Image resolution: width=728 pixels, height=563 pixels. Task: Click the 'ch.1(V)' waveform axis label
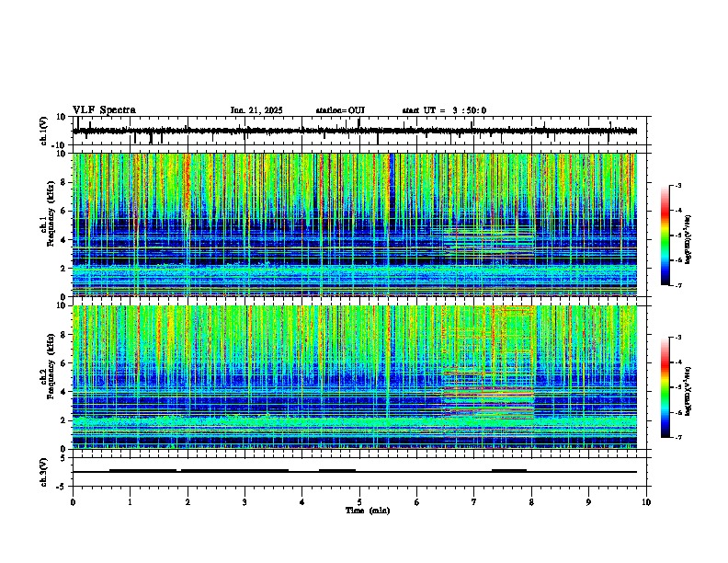(x=44, y=131)
